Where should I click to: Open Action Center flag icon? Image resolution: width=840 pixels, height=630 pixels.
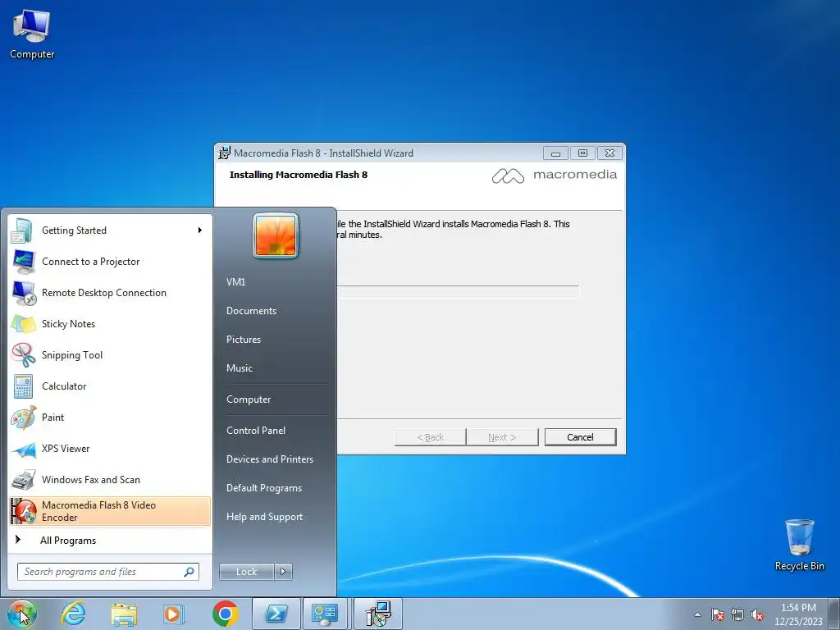[718, 614]
